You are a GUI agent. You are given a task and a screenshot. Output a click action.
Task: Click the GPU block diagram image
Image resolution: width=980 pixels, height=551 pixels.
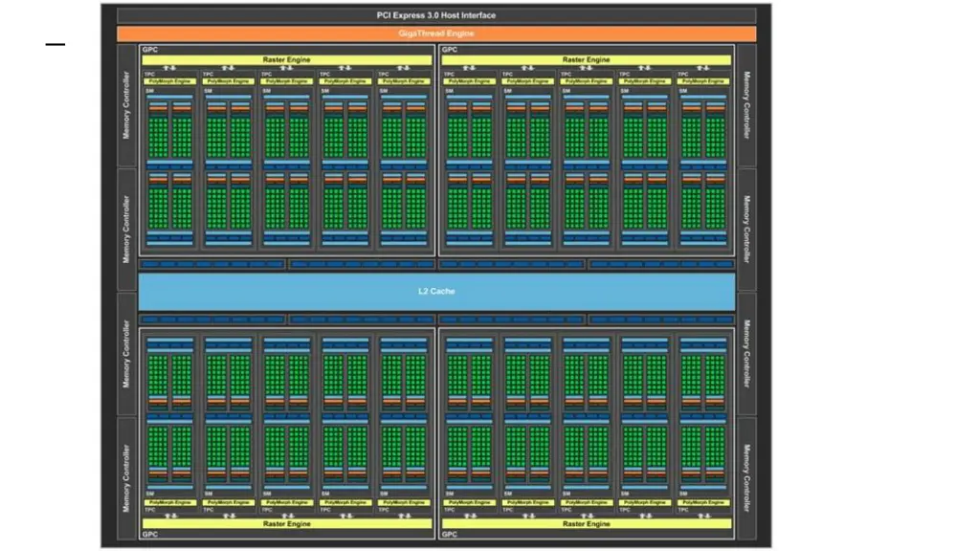(x=436, y=275)
